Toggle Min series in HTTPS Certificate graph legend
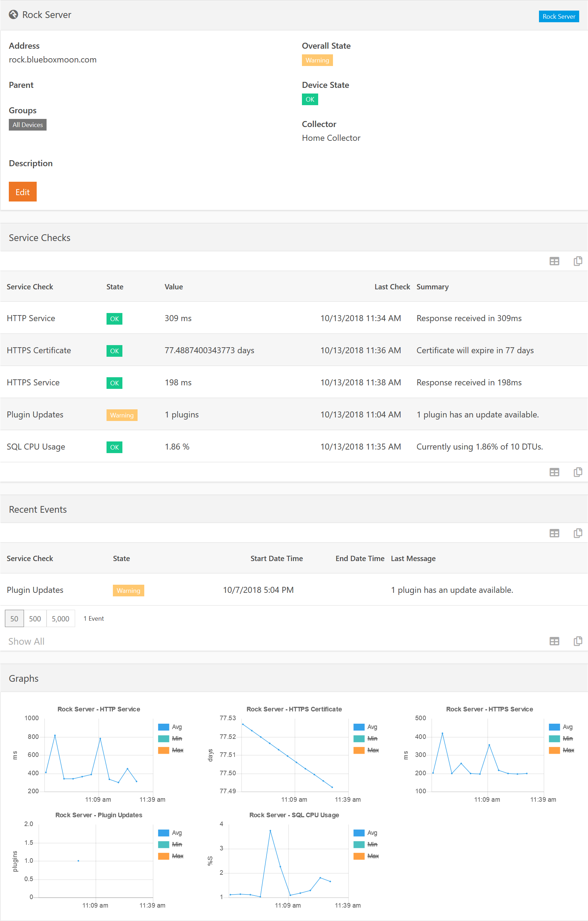 click(x=365, y=738)
